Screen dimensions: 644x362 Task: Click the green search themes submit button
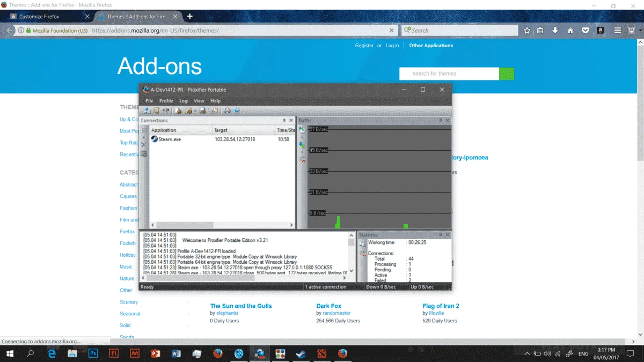pyautogui.click(x=507, y=73)
